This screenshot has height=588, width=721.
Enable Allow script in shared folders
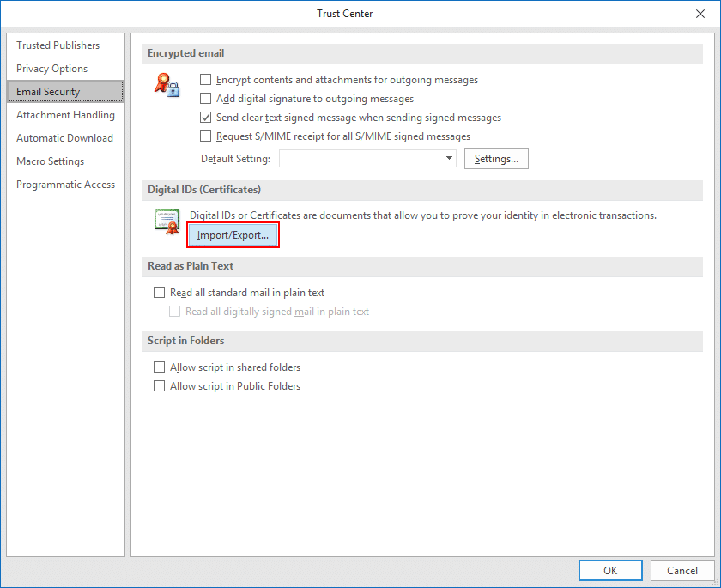[x=159, y=367]
